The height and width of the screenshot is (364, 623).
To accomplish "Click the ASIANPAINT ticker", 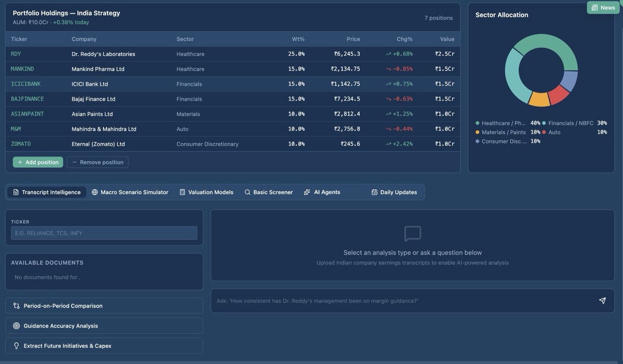I will point(28,114).
